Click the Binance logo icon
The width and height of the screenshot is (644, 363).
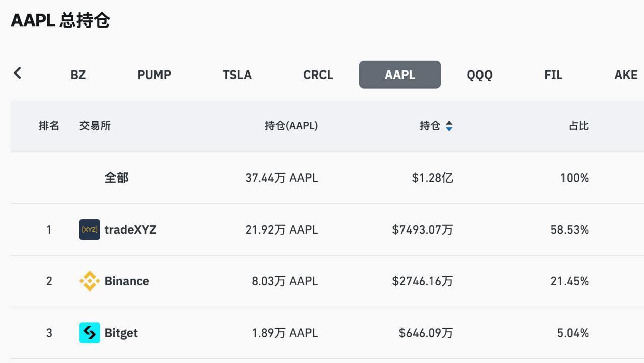90,281
